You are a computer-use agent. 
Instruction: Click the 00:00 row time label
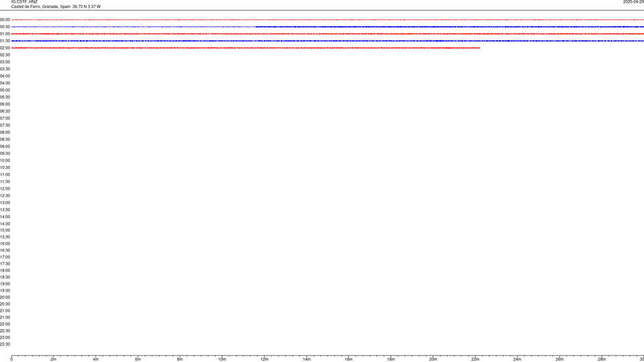[5, 19]
